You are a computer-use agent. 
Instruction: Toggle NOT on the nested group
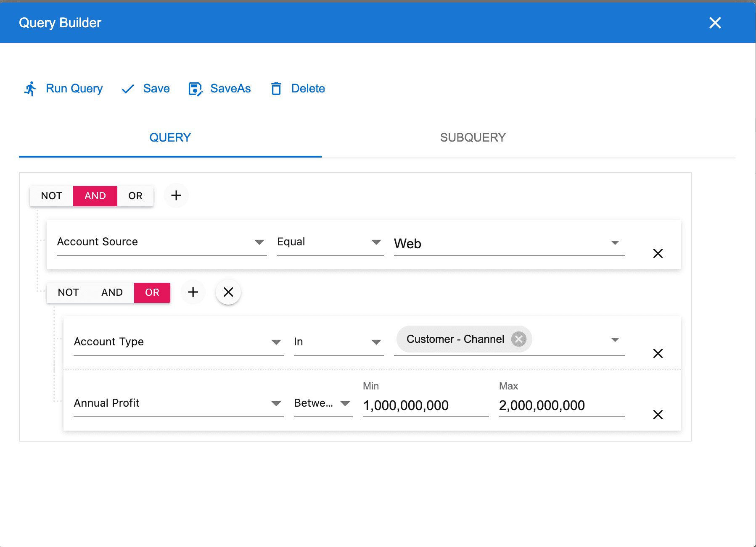[x=69, y=292]
